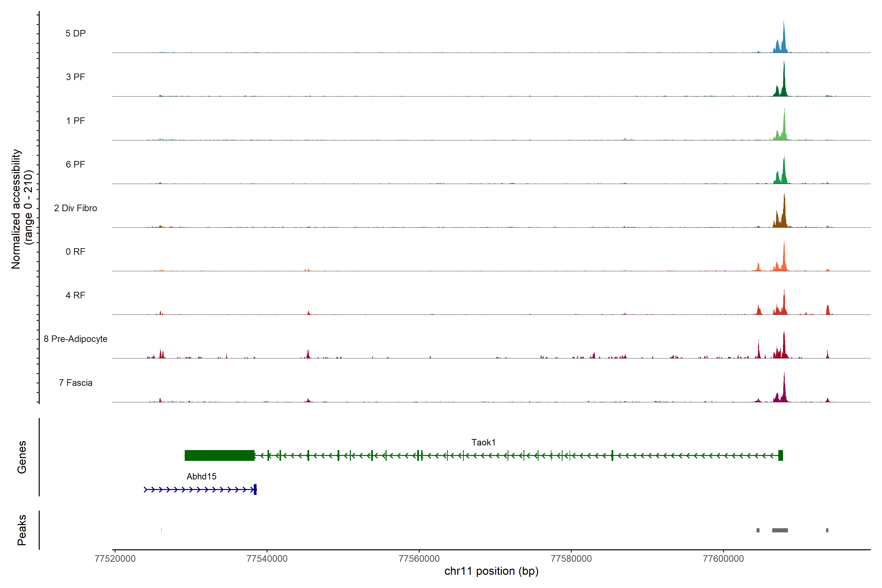Select the 1 PF track label
This screenshot has width=882, height=588.
click(x=75, y=121)
